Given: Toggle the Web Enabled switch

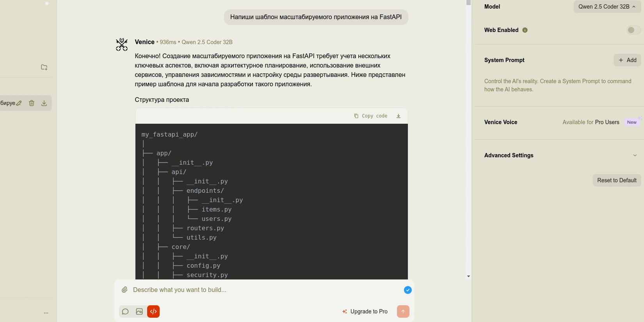Looking at the screenshot, I should [x=633, y=30].
